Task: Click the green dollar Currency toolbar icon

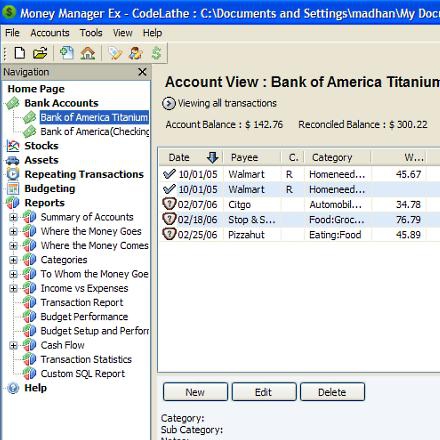Action: 156,53
